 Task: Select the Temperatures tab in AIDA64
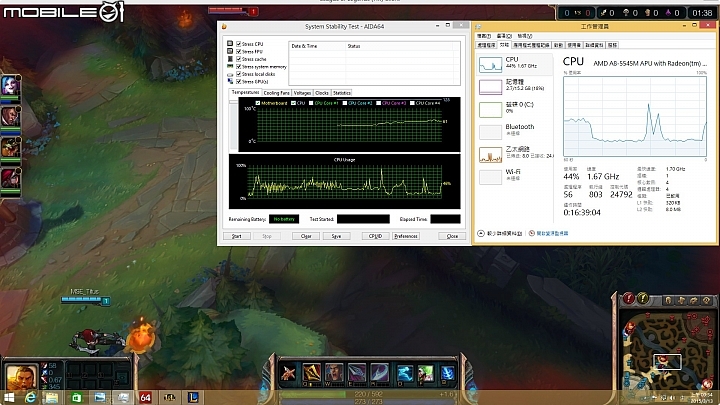(x=245, y=92)
